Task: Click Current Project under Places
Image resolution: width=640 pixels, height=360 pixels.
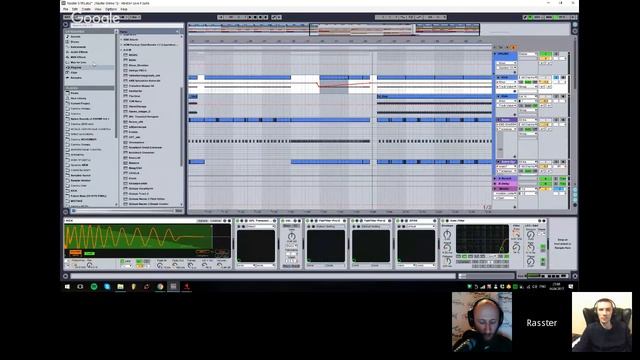Action: [x=80, y=104]
